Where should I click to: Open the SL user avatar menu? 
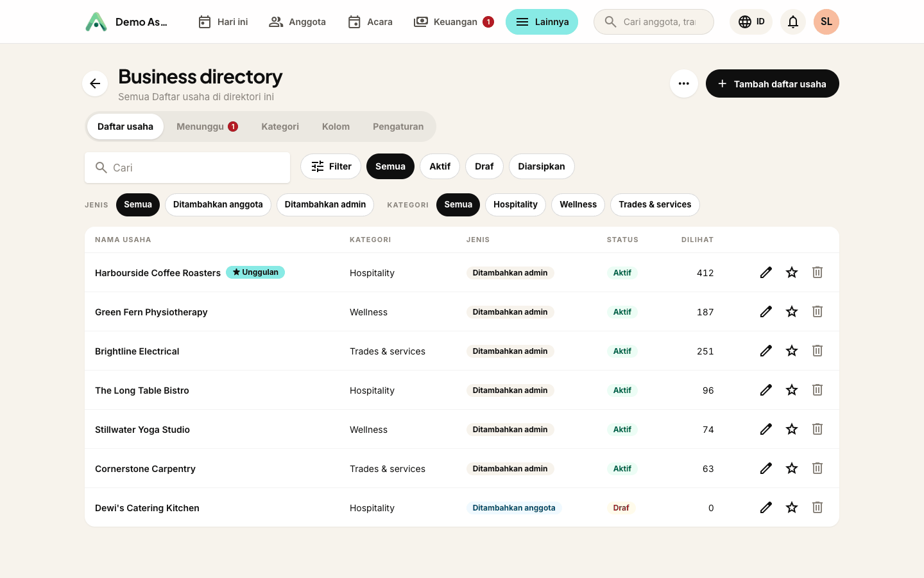[826, 22]
